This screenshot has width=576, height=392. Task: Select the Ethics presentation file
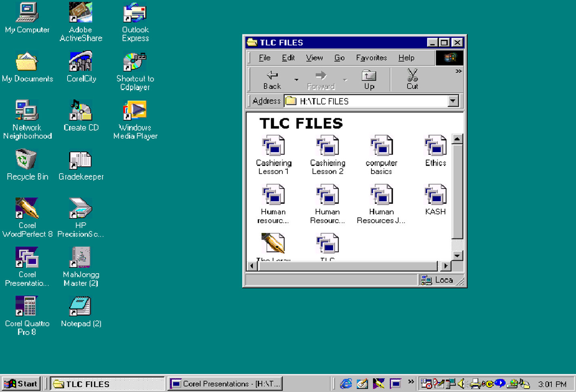[x=435, y=147]
